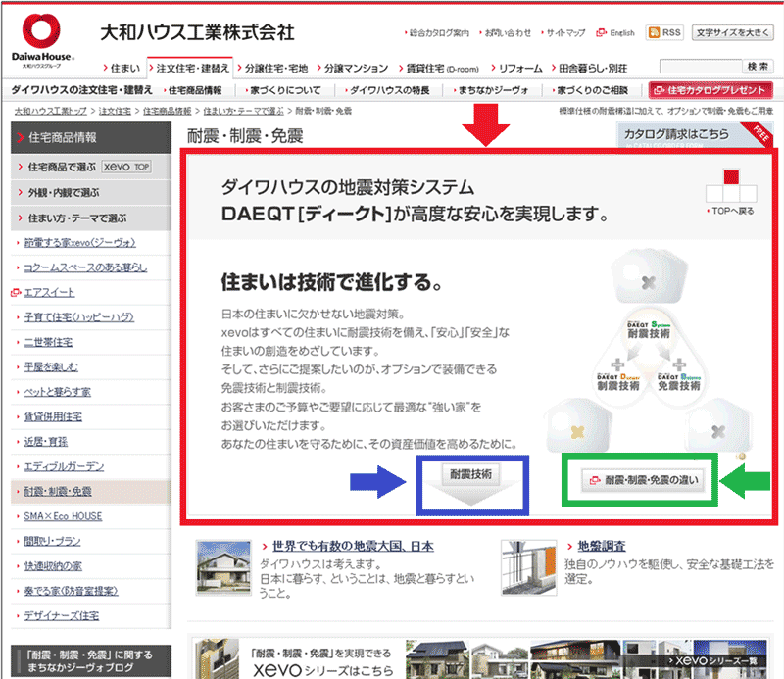
Task: Open the エアスイート sidebar link
Action: coord(49,293)
